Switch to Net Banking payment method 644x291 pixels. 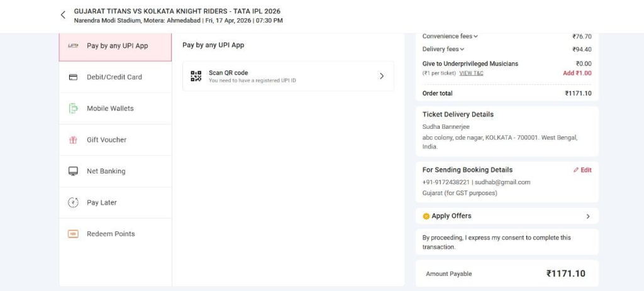coord(106,171)
